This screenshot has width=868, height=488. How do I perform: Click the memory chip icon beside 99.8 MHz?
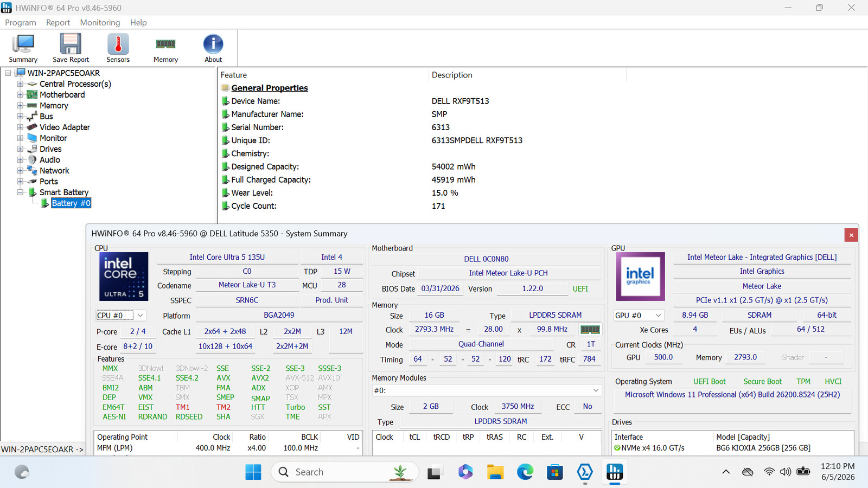[590, 329]
